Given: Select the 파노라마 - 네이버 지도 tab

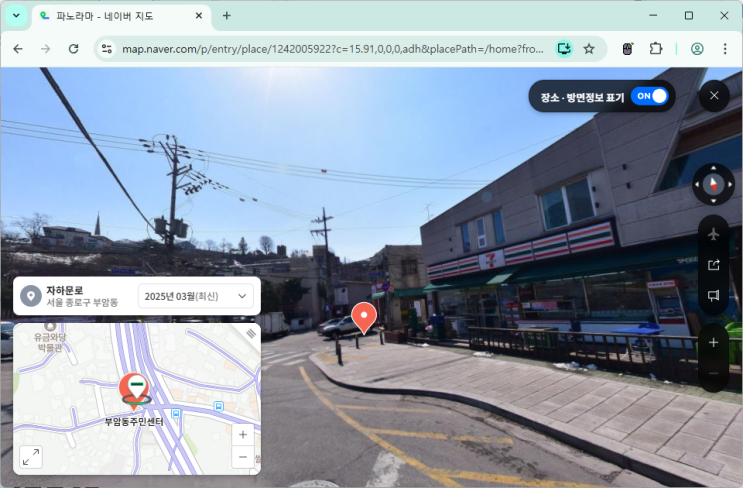Looking at the screenshot, I should [121, 16].
